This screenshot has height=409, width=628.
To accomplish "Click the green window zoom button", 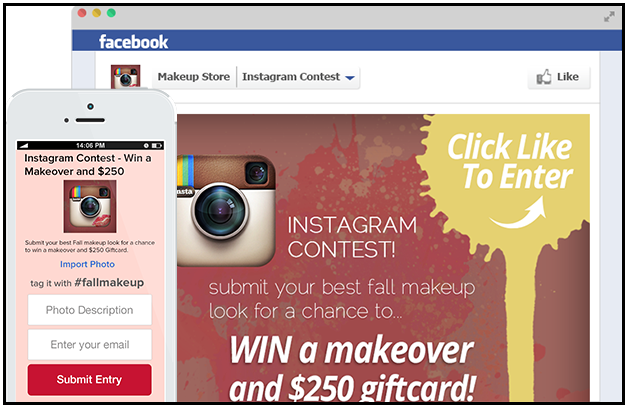I will (x=111, y=13).
